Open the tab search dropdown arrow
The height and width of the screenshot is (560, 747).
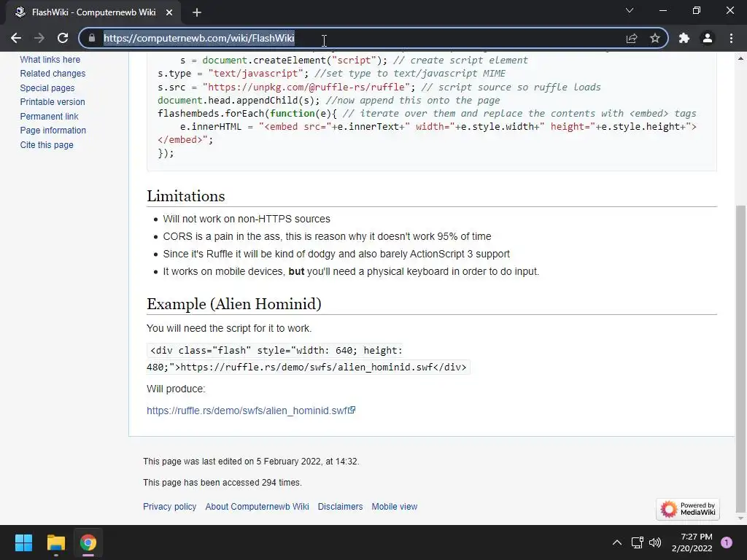point(630,10)
